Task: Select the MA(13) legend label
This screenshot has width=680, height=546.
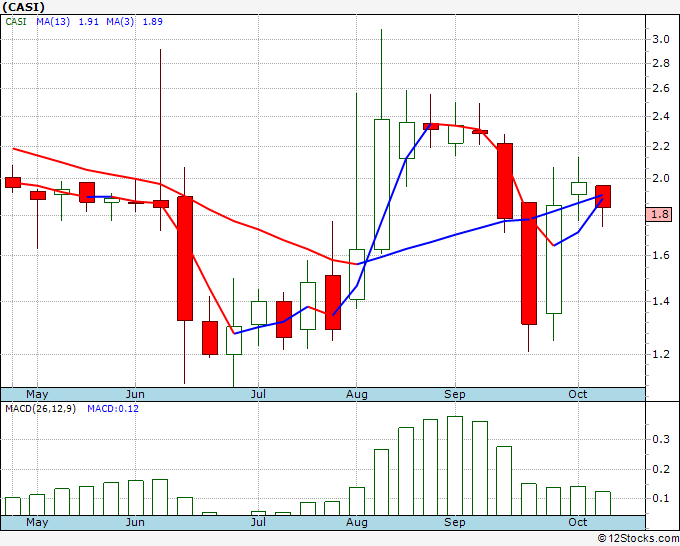Action: (x=53, y=21)
